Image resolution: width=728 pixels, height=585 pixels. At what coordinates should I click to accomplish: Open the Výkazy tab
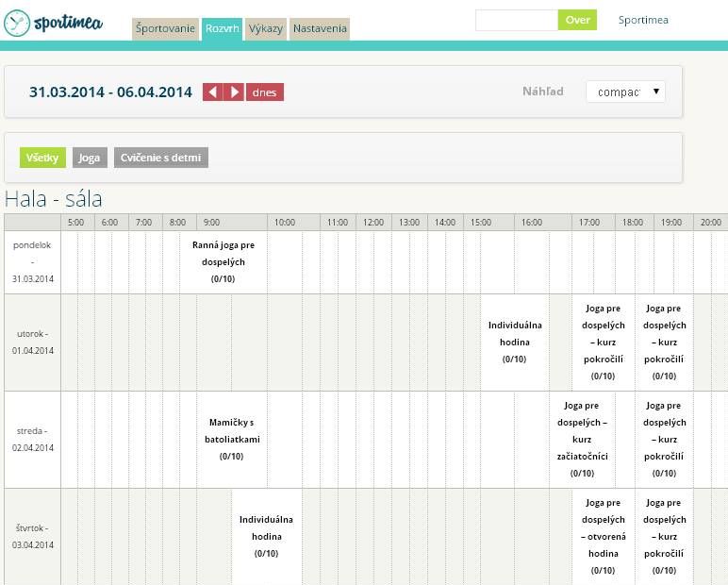point(266,29)
